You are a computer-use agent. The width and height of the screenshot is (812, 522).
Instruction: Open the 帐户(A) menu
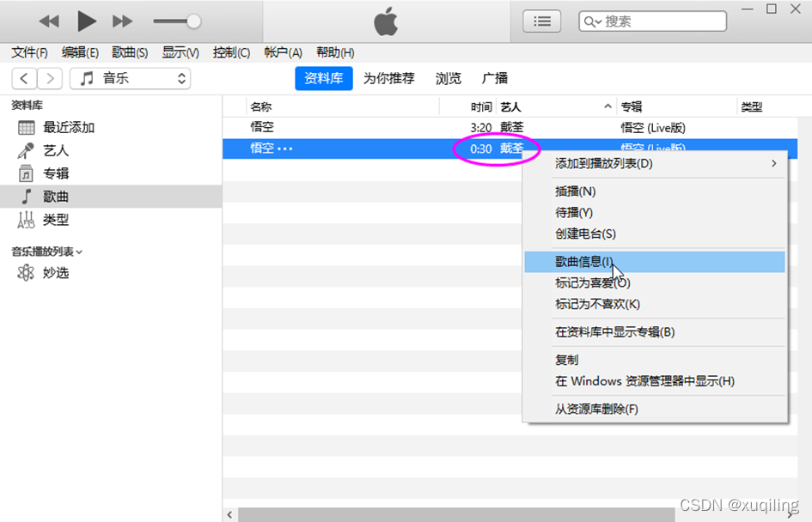tap(283, 52)
